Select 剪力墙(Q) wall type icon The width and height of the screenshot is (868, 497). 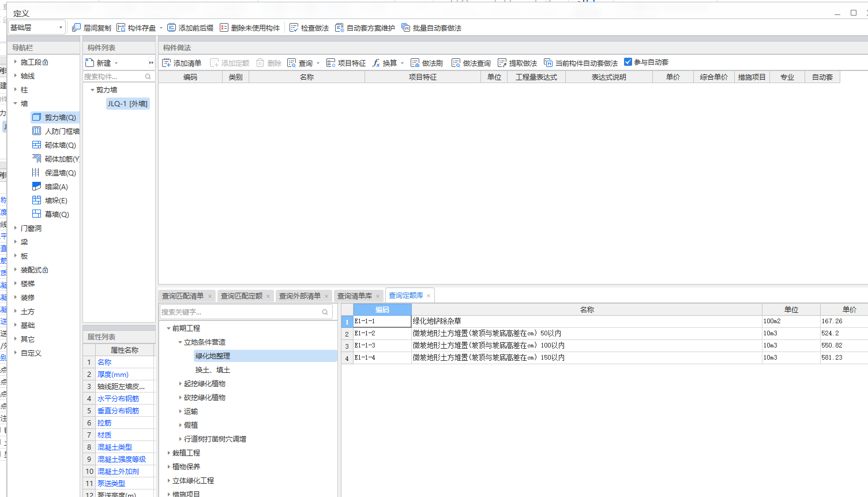click(36, 117)
